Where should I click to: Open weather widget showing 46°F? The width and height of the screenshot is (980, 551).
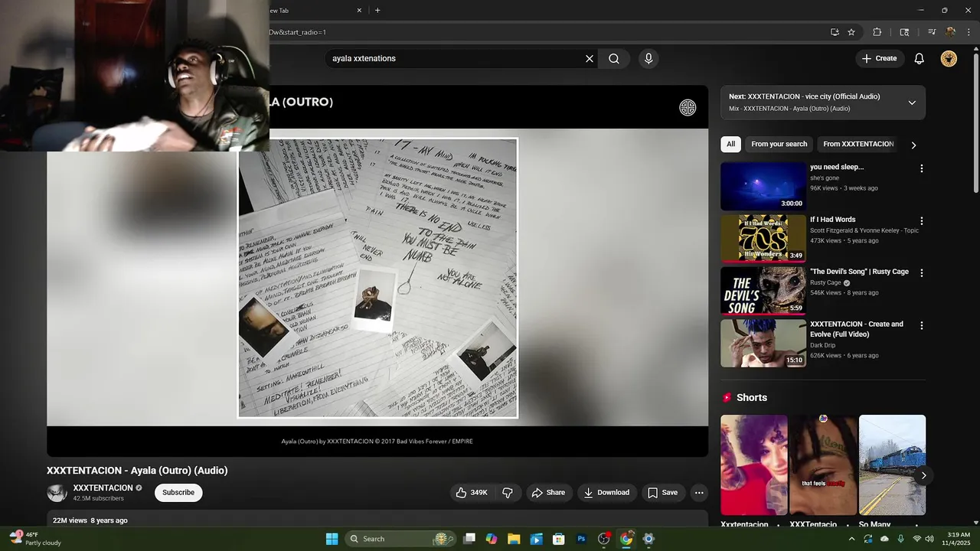click(34, 539)
